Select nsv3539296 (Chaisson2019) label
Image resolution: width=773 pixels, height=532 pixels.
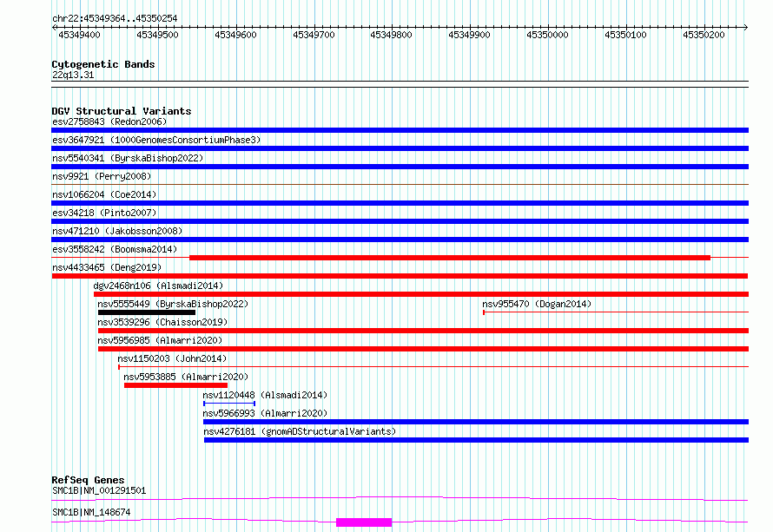pyautogui.click(x=162, y=322)
